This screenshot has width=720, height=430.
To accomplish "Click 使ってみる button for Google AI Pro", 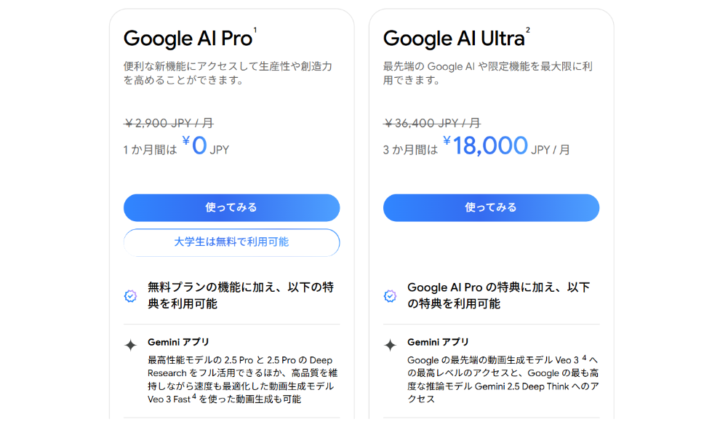I will [x=231, y=208].
